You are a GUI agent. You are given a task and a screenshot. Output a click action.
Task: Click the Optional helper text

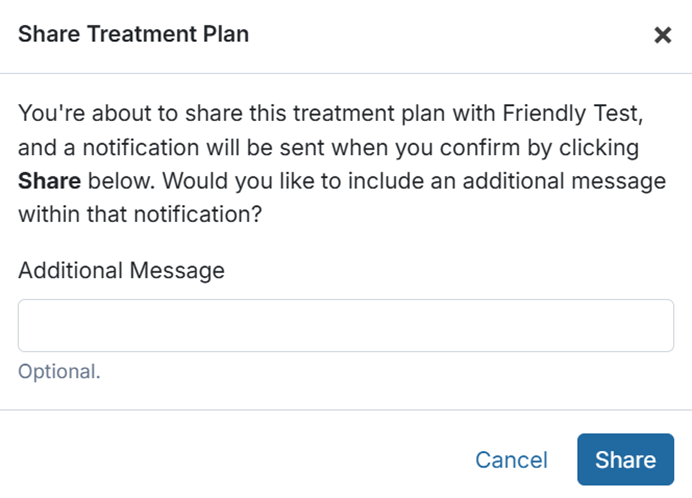point(59,372)
